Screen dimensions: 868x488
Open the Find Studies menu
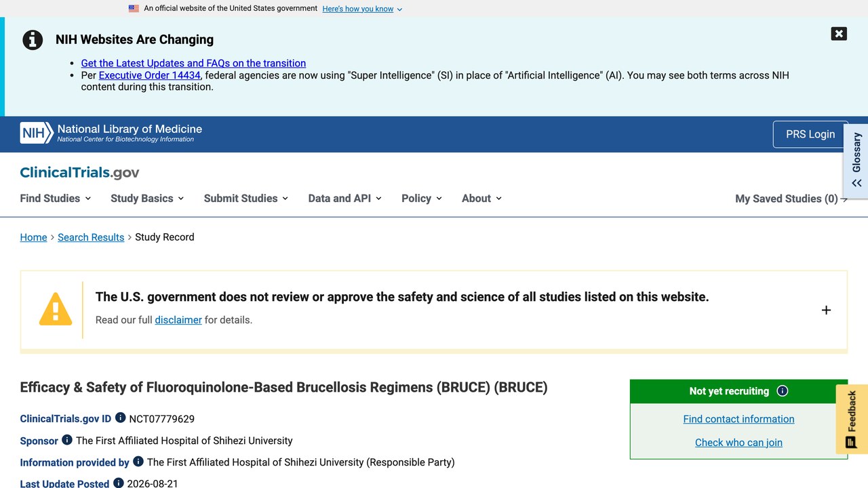[56, 198]
